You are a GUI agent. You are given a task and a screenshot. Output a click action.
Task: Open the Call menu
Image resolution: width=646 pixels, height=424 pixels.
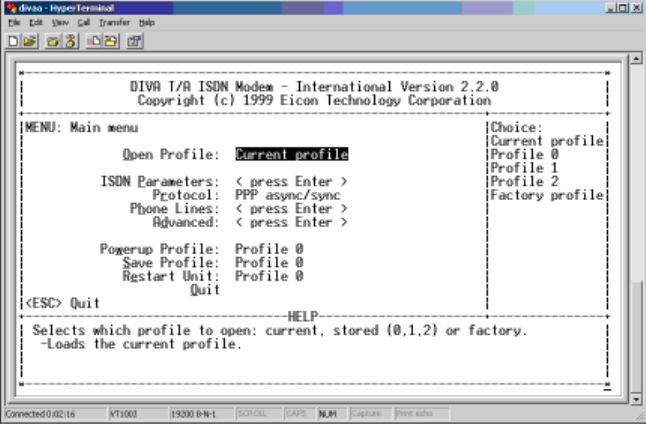[x=84, y=23]
